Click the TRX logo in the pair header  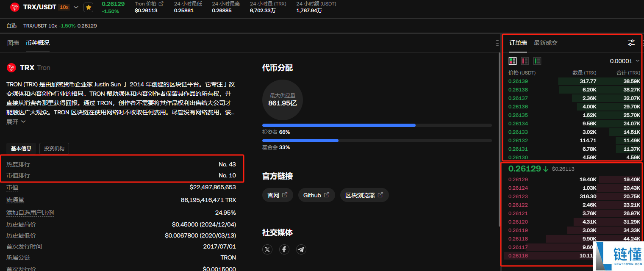coord(15,7)
